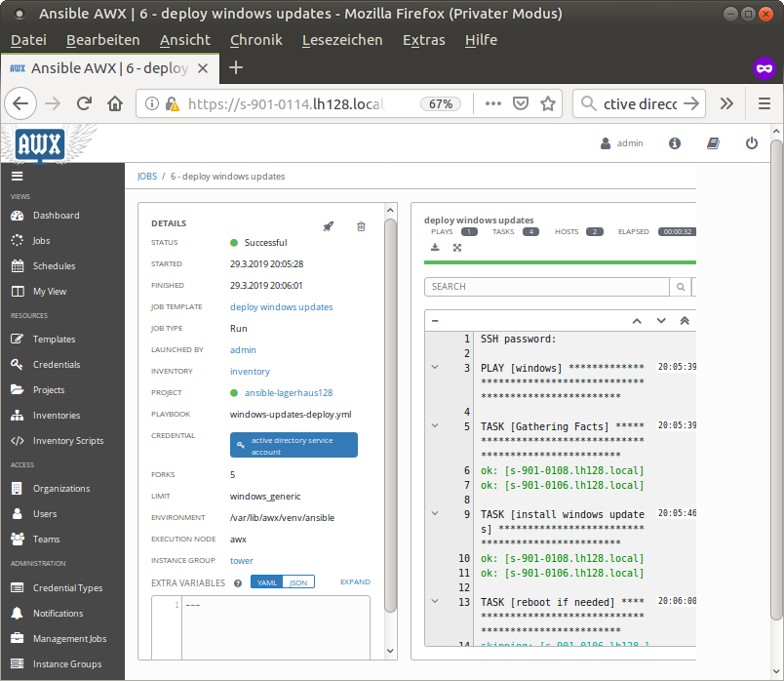Click the JOBS breadcrumb link

click(x=147, y=177)
